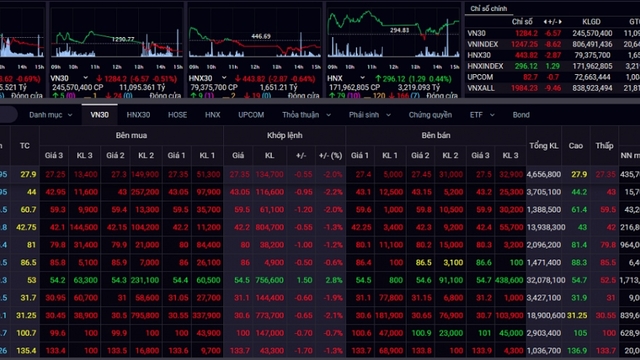This screenshot has height=360, width=640.
Task: Expand the ETF dropdown menu
Action: click(x=482, y=115)
